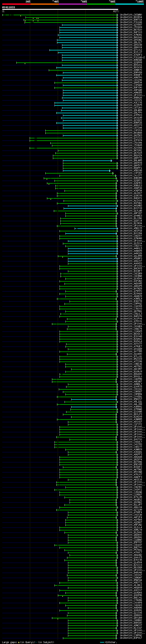Open hit UniRef100_P31166
146x644 pixels.
click(x=131, y=22)
